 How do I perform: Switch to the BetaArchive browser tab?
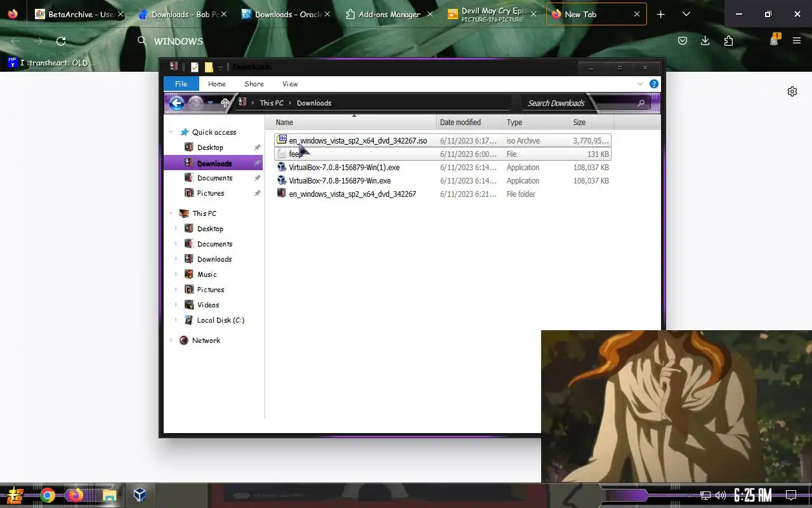[x=79, y=14]
